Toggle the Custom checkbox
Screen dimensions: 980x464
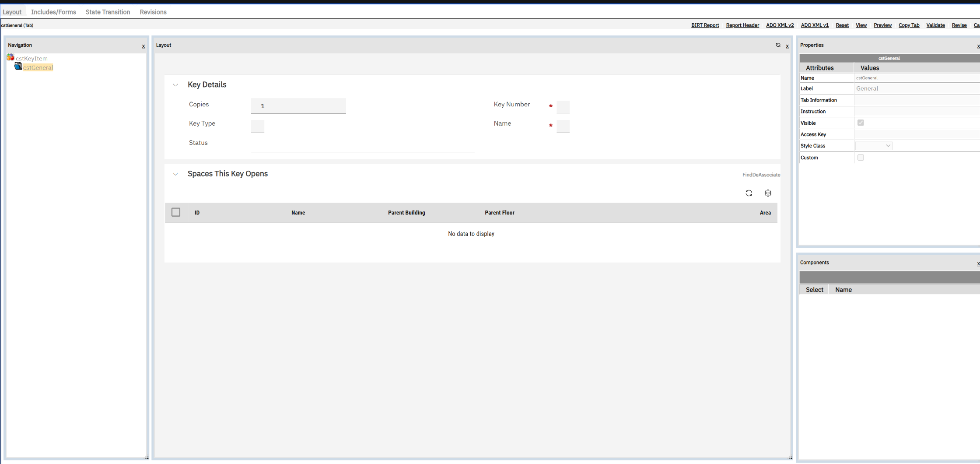[861, 158]
